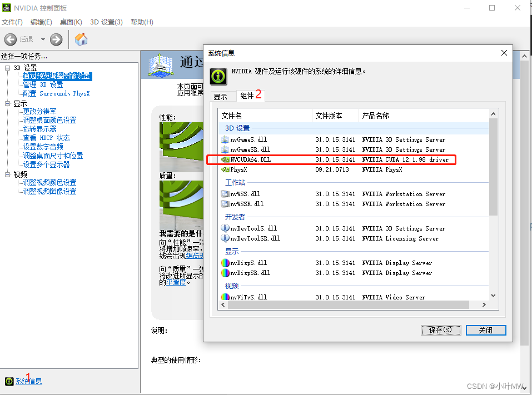Click the nvDevToolS.dll info icon

click(225, 228)
